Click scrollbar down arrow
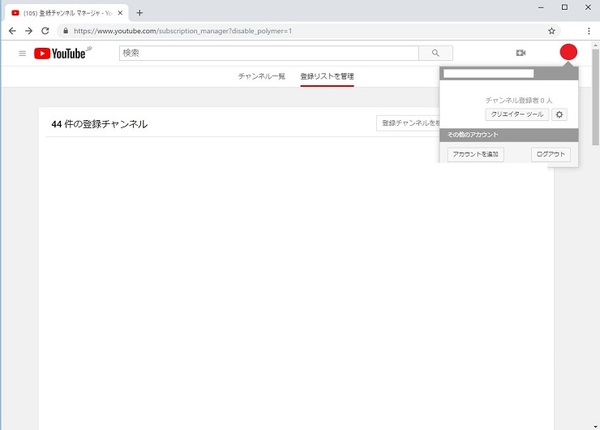 (595, 427)
